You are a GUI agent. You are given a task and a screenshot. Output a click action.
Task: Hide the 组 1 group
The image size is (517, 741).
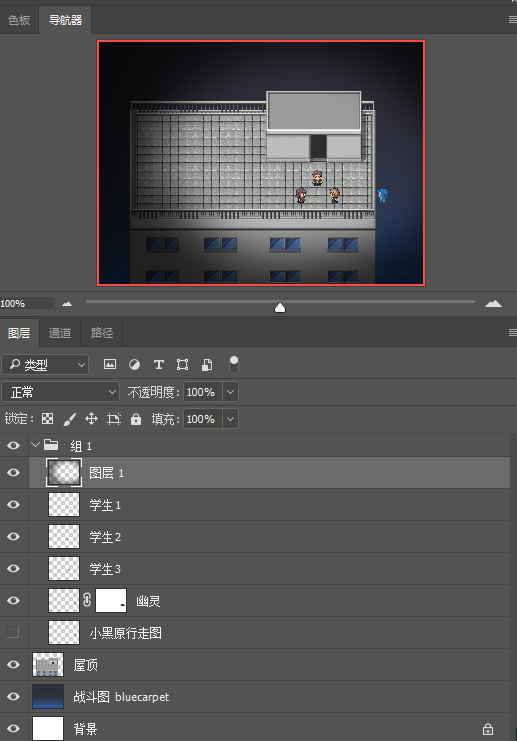click(14, 445)
